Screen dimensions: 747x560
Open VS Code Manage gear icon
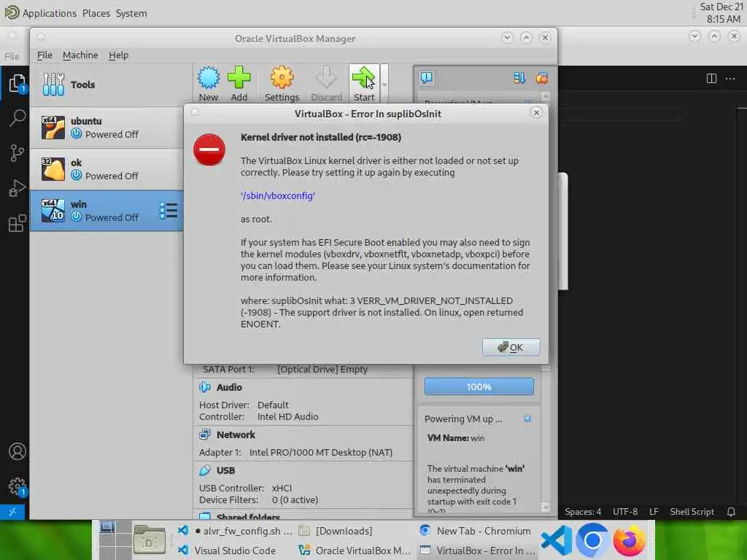pyautogui.click(x=18, y=486)
